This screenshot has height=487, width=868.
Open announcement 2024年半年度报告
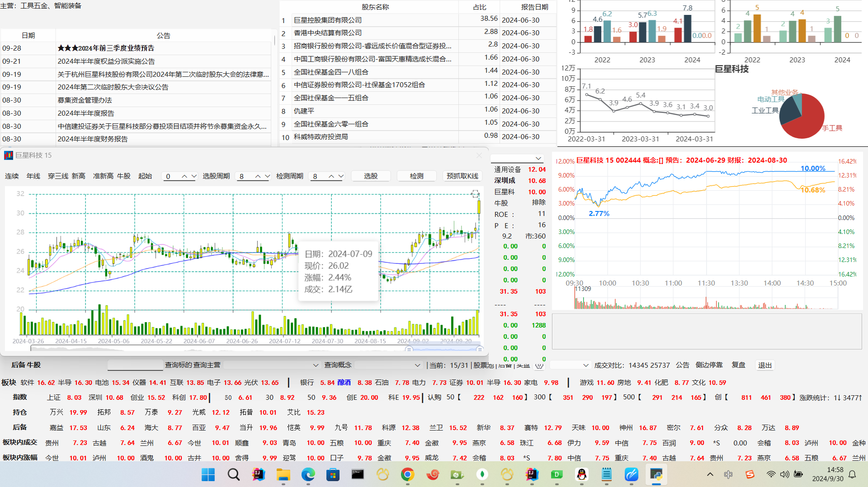(86, 113)
